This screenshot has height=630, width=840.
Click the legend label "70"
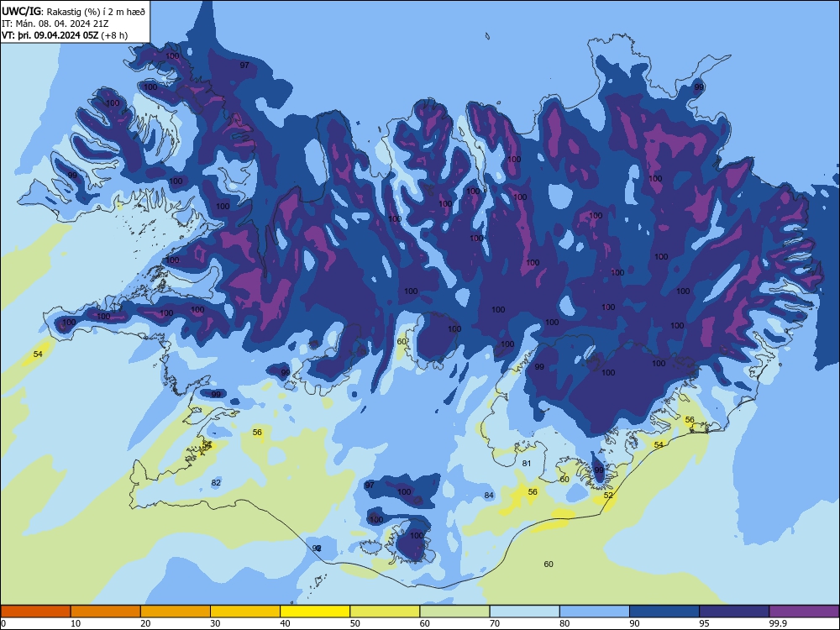(495, 623)
